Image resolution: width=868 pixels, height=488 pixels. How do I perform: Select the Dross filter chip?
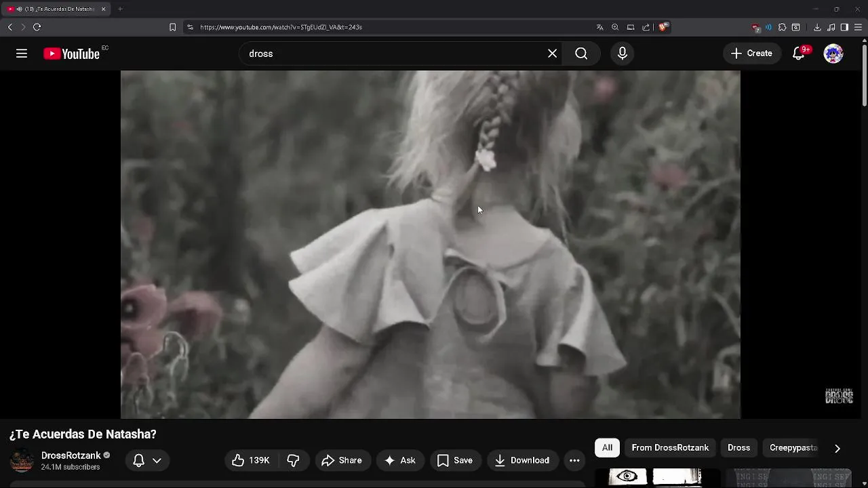738,447
